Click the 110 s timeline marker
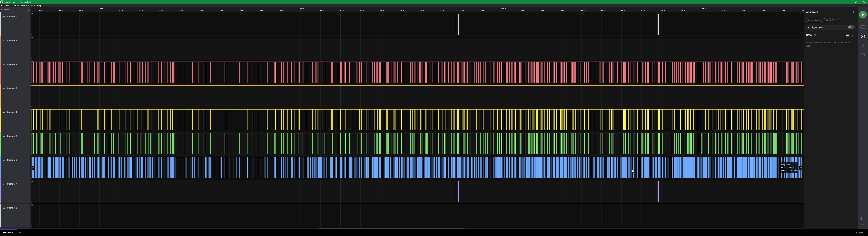Screen dimensions: 868x236 coord(704,9)
